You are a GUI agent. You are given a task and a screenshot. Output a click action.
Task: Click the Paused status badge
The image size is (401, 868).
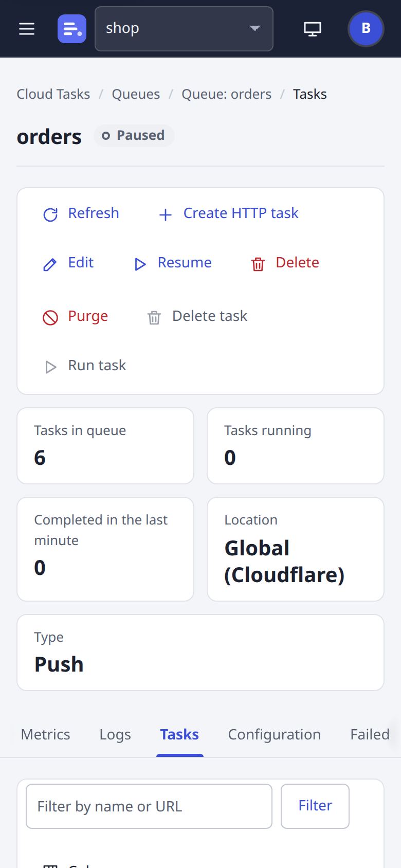tap(134, 136)
